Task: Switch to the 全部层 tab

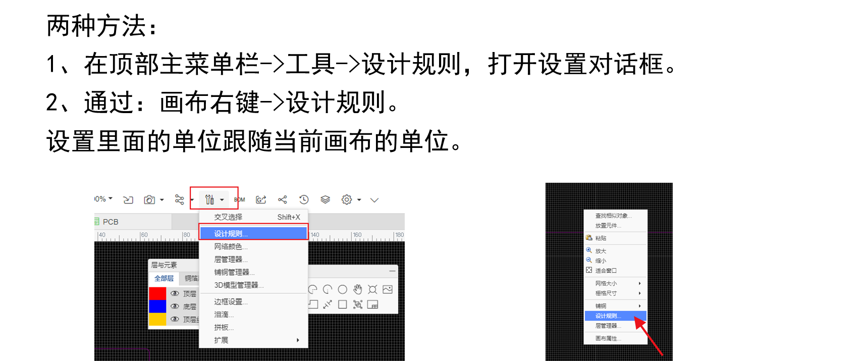Action: (164, 279)
